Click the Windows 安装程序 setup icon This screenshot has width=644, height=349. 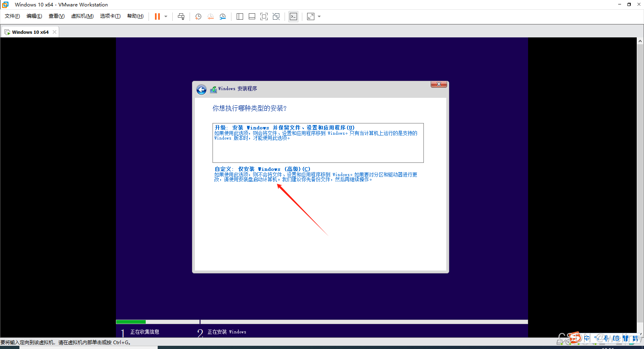[x=213, y=89]
